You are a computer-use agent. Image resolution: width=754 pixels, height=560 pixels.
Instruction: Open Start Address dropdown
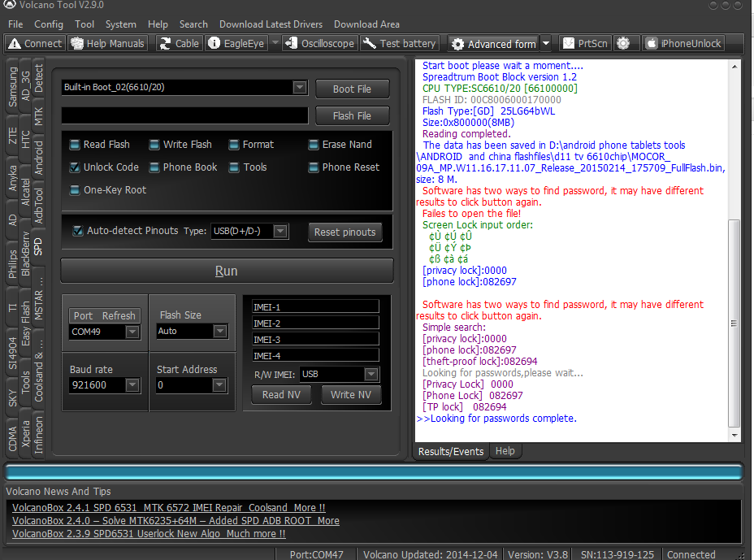tap(219, 385)
